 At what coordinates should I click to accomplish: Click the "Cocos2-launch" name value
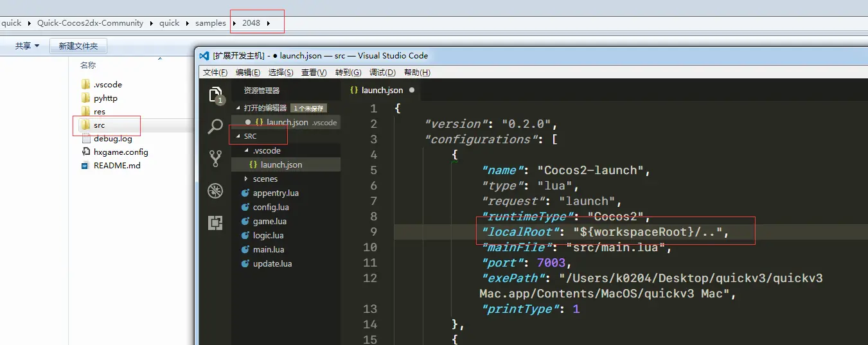[594, 170]
